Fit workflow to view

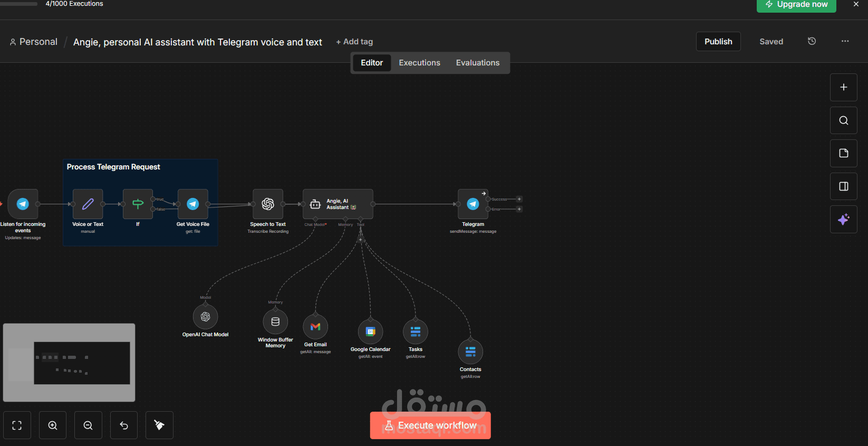point(17,425)
